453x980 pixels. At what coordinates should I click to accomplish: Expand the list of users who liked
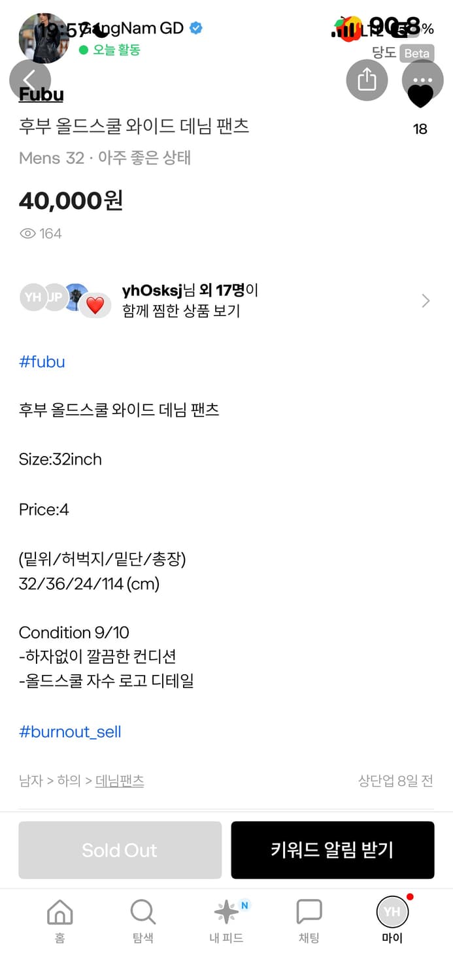click(426, 301)
